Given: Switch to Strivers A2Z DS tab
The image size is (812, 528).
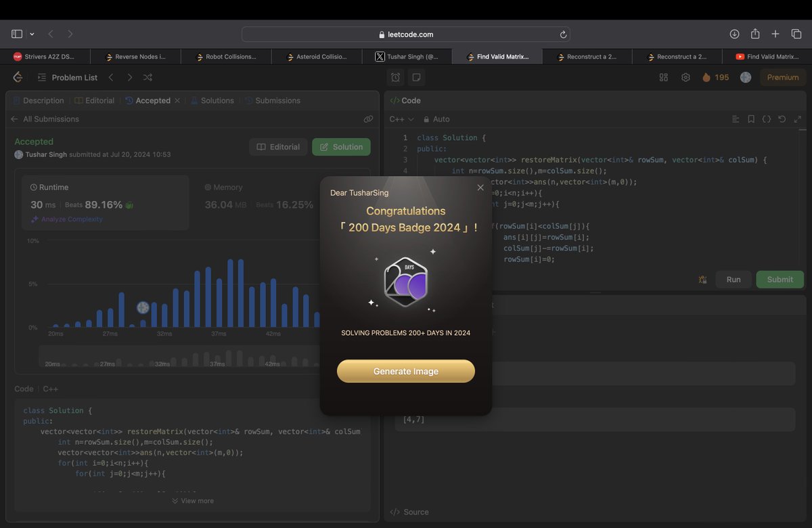Looking at the screenshot, I should [45, 57].
